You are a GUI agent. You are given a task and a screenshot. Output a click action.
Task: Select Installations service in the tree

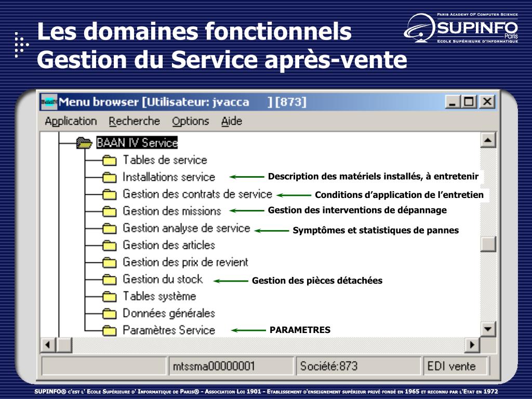[x=169, y=177]
